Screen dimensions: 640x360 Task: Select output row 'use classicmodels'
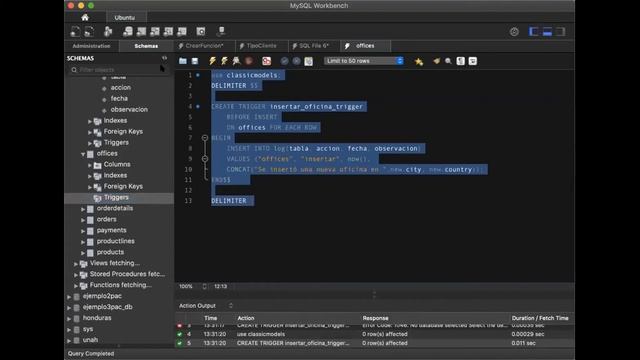point(375,334)
